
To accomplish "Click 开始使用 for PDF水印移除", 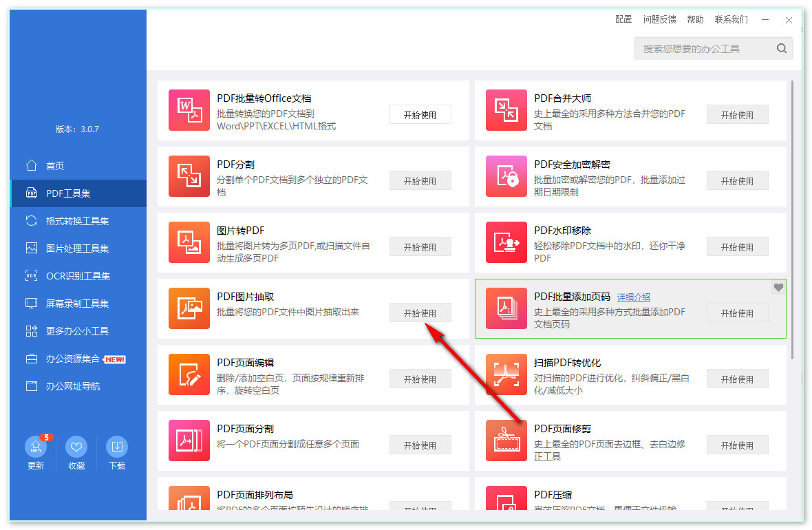I will [x=737, y=246].
